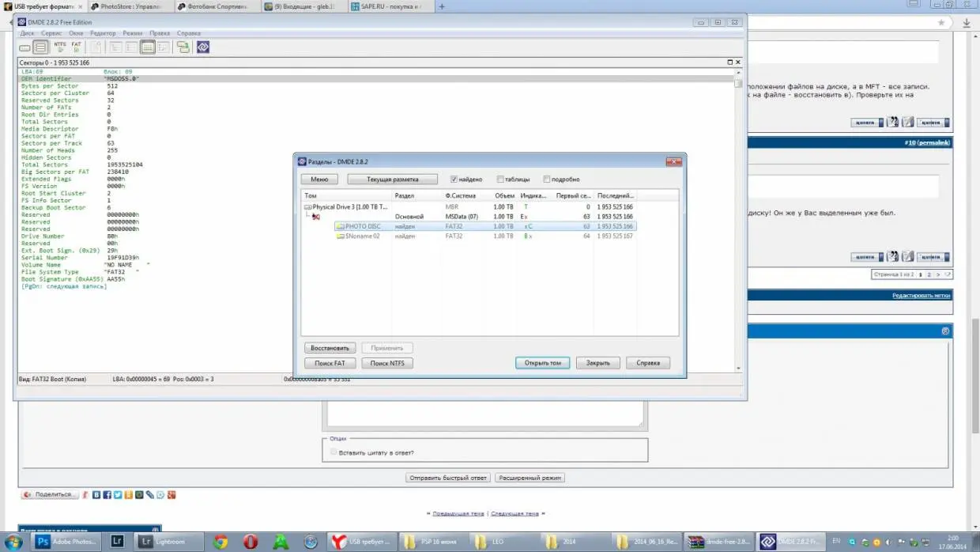Select the Physical Drive 3 row

click(469, 207)
